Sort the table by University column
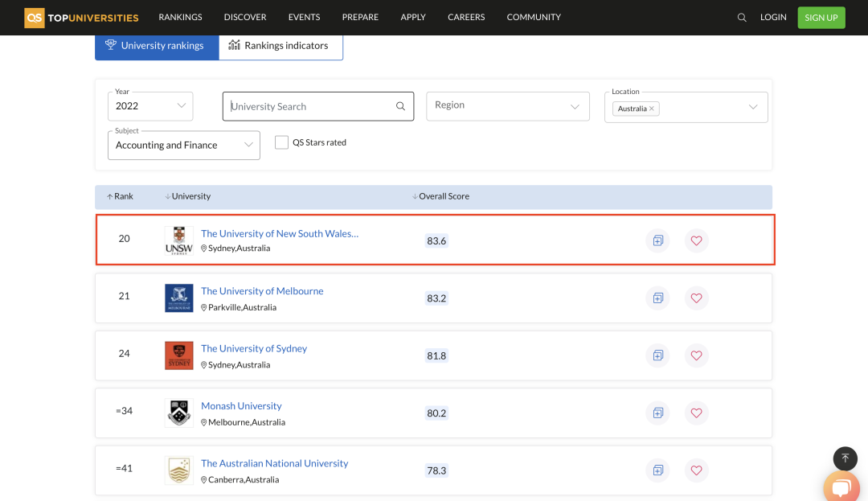This screenshot has height=501, width=868. tap(187, 196)
